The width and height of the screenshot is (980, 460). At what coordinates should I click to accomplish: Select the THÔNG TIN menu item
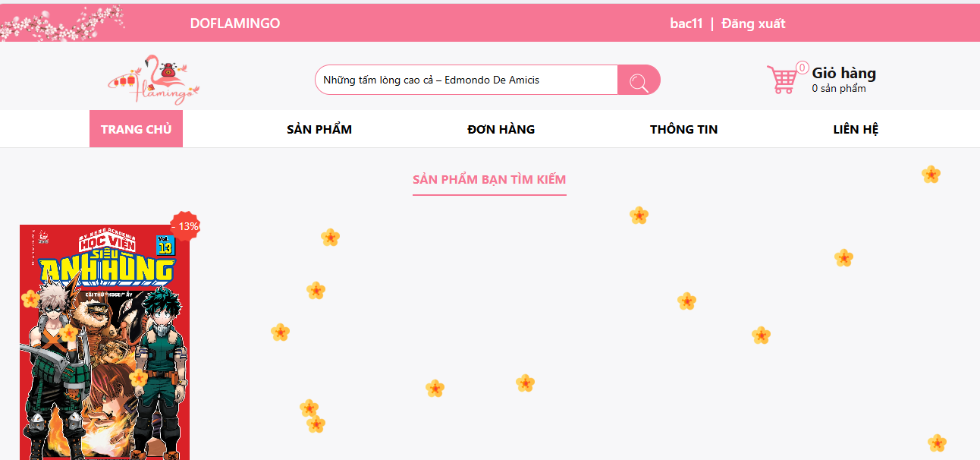(683, 129)
